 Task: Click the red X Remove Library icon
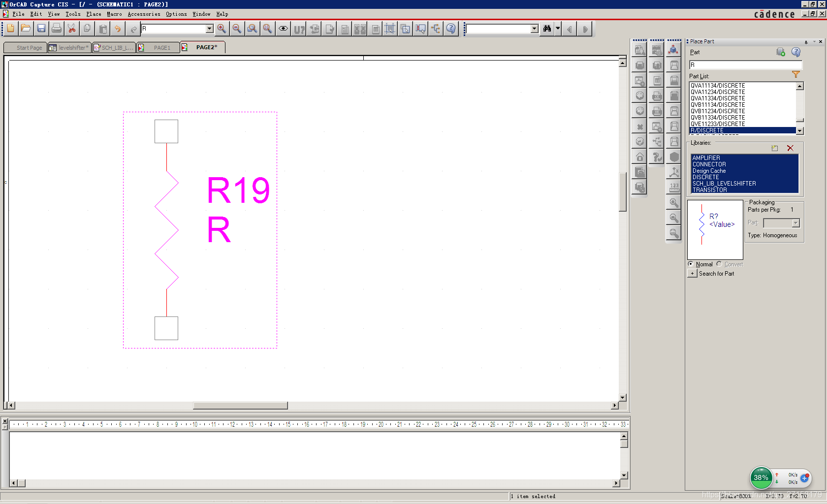[x=790, y=148]
